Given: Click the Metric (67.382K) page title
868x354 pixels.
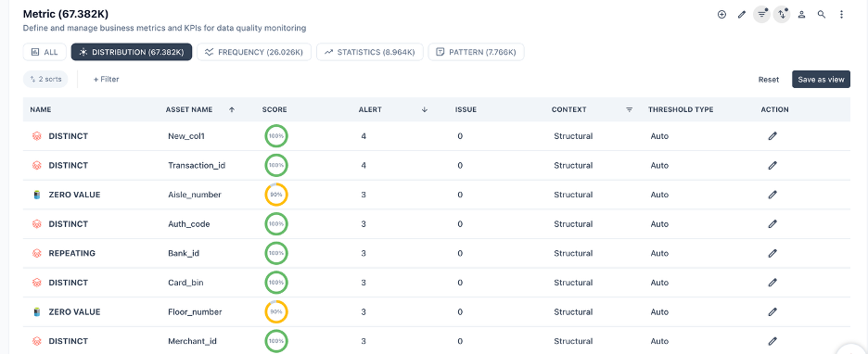Looking at the screenshot, I should 66,15.
